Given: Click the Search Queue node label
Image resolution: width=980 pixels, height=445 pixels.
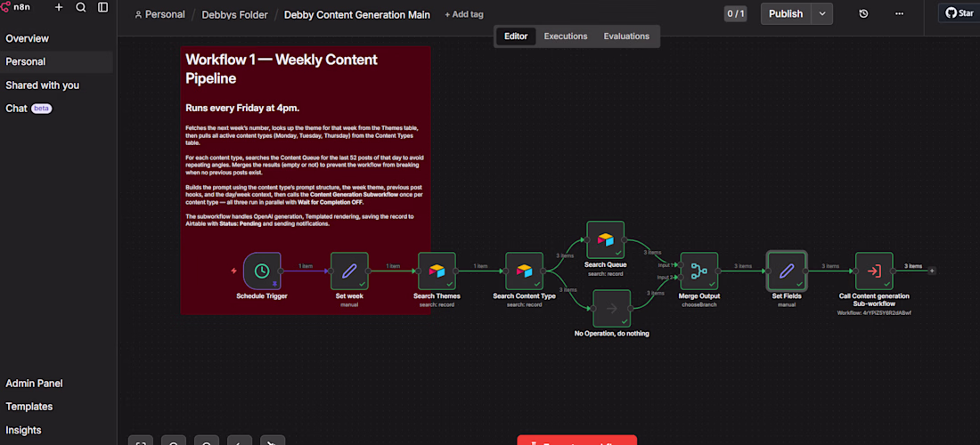Looking at the screenshot, I should point(606,265).
